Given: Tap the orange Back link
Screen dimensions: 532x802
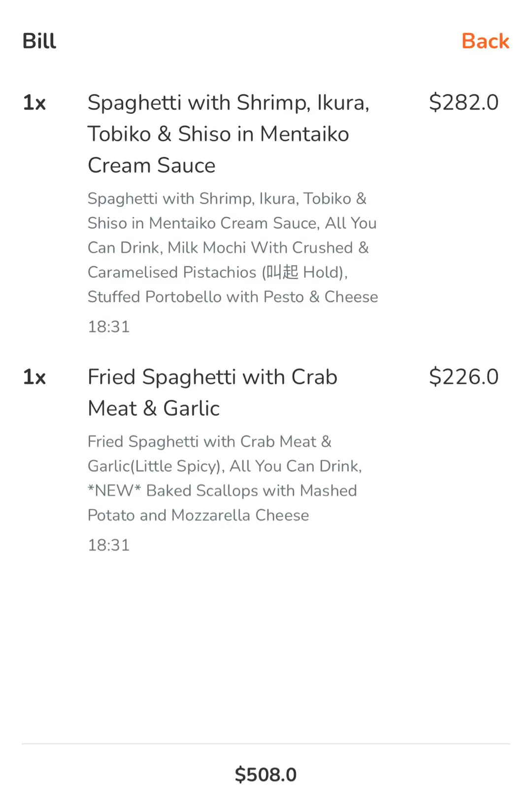Looking at the screenshot, I should tap(485, 41).
